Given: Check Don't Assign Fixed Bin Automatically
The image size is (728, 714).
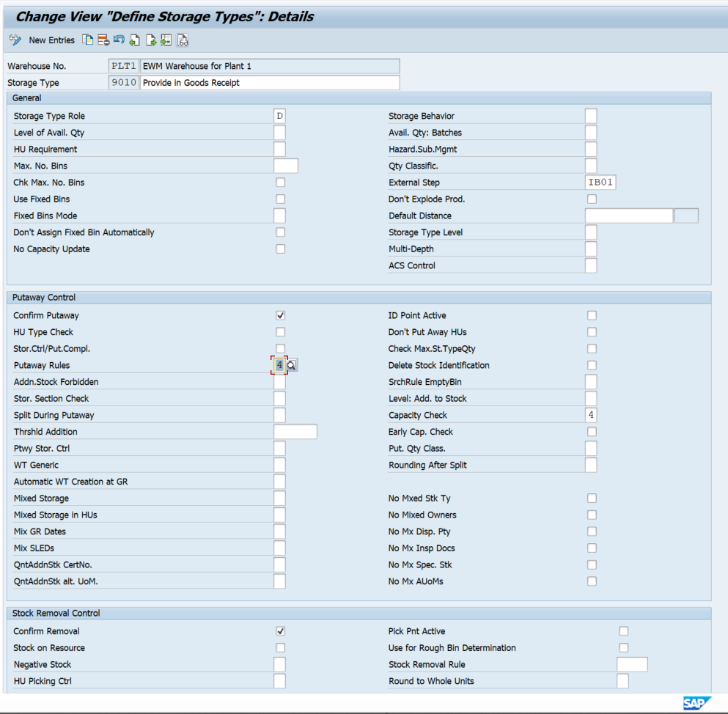Looking at the screenshot, I should click(x=281, y=232).
